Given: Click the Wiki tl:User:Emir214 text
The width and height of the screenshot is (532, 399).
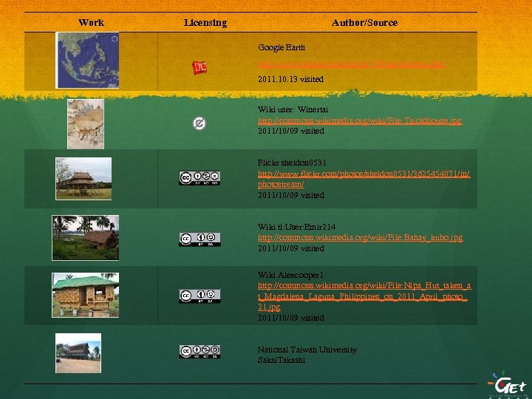Looking at the screenshot, I should 296,227.
